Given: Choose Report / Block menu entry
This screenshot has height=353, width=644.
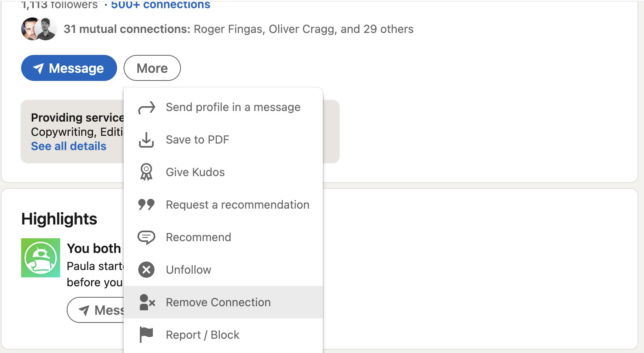Looking at the screenshot, I should (x=202, y=335).
